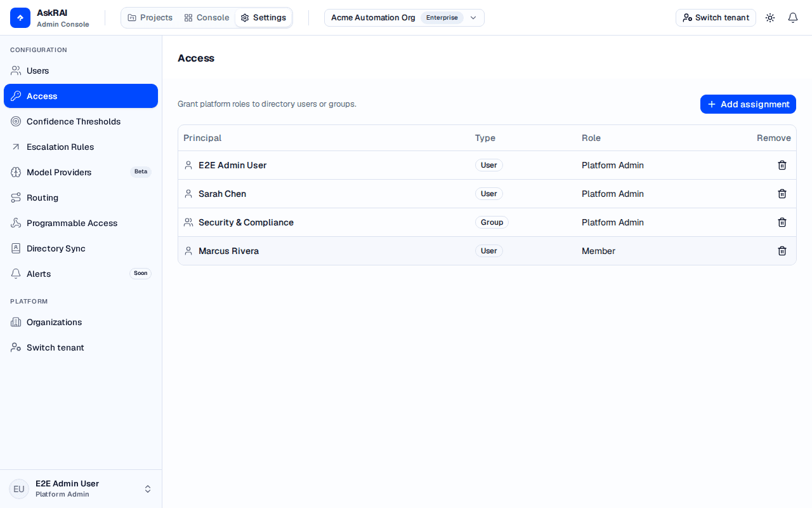Viewport: 812px width, 508px height.
Task: Click the Switch tenant header button
Action: coord(716,18)
